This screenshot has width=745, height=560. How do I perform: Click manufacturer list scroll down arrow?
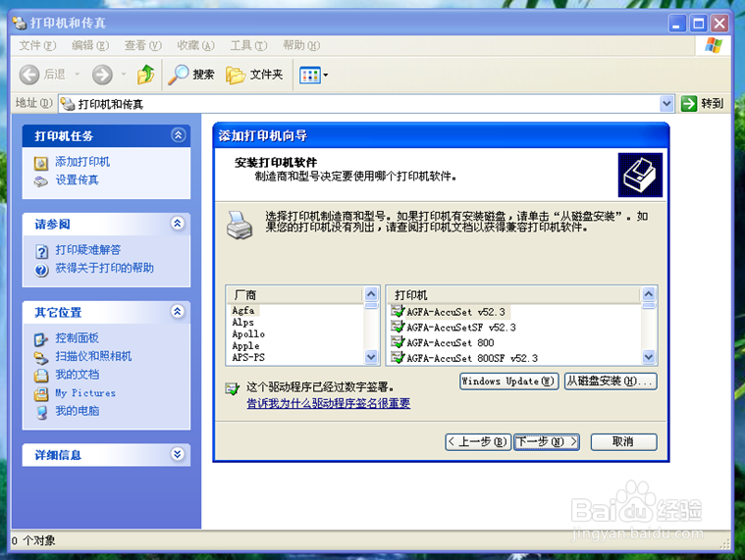[x=371, y=356]
